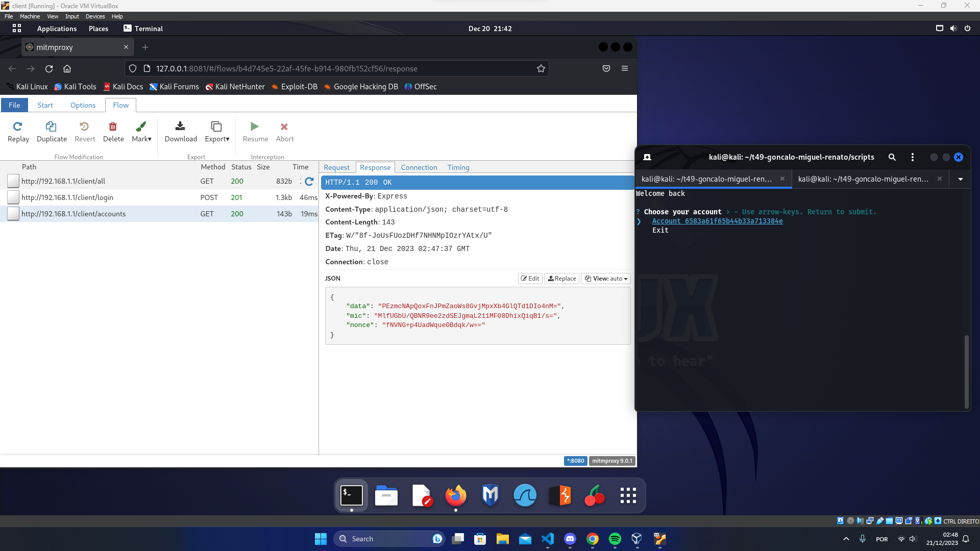
Task: Bookmark page with star icon
Action: coord(541,69)
